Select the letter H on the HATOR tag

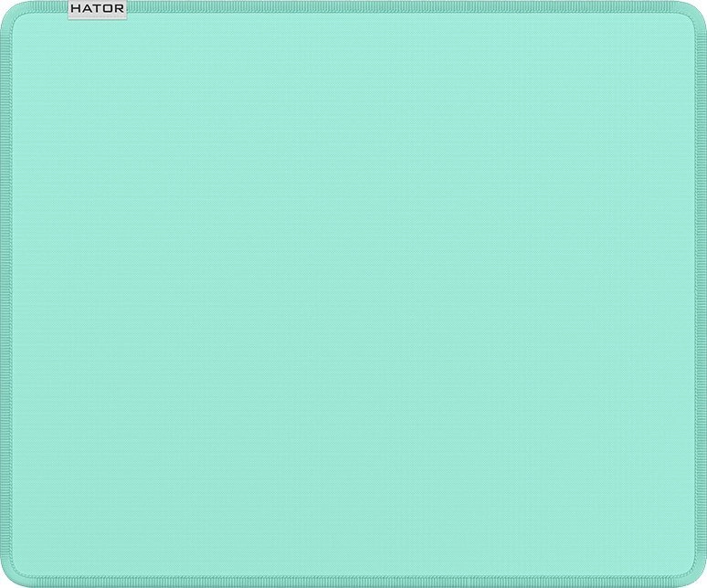tap(76, 8)
